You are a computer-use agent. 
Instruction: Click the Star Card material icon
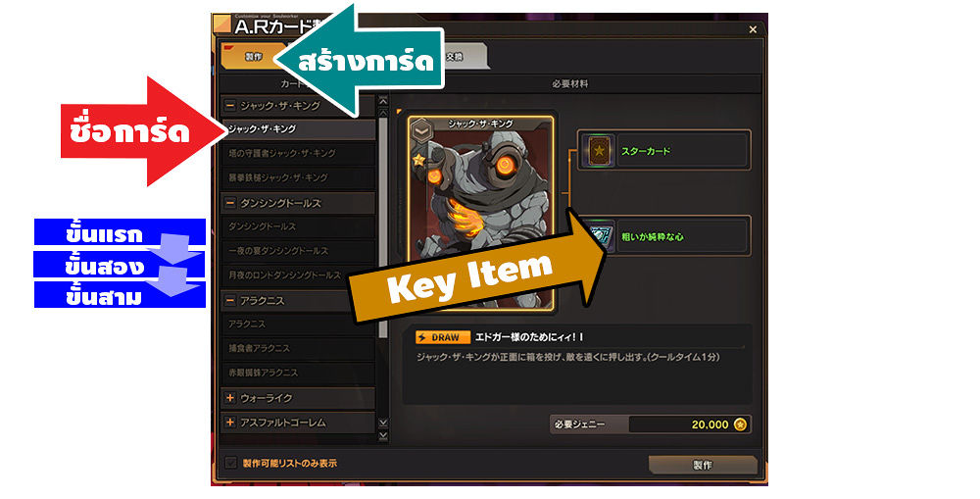pyautogui.click(x=599, y=151)
